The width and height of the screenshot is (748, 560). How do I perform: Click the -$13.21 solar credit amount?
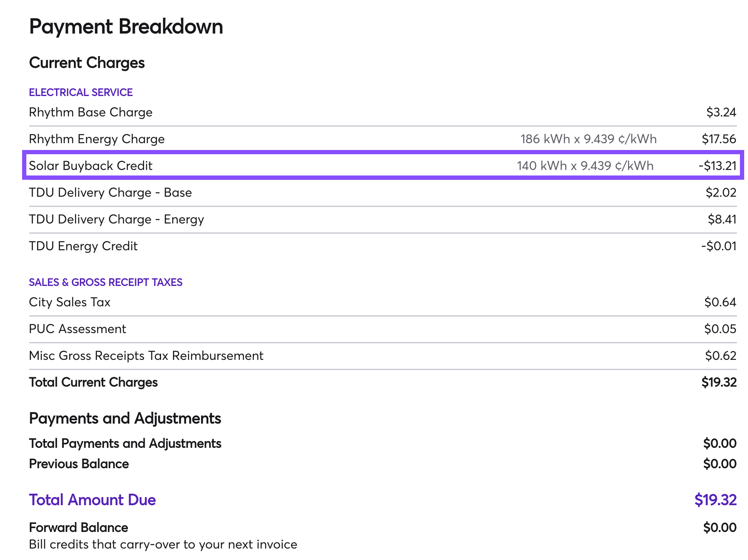pos(717,166)
